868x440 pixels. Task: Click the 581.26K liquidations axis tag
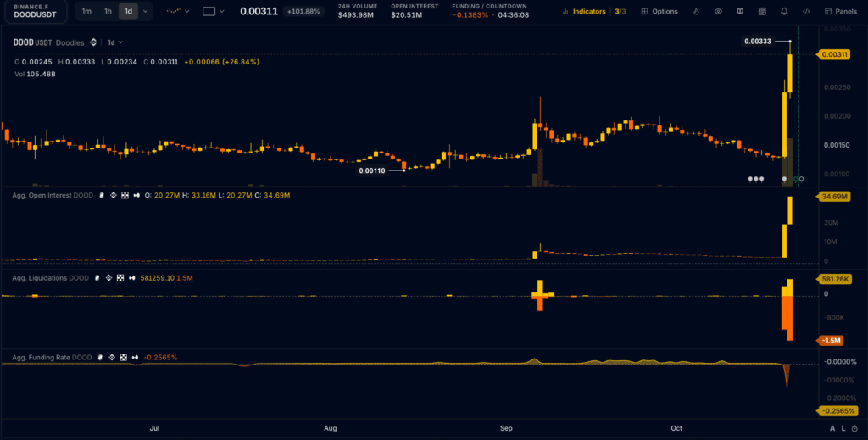coord(834,280)
